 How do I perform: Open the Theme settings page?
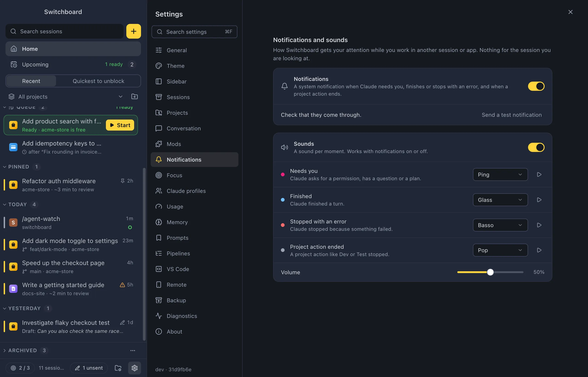tap(195, 66)
